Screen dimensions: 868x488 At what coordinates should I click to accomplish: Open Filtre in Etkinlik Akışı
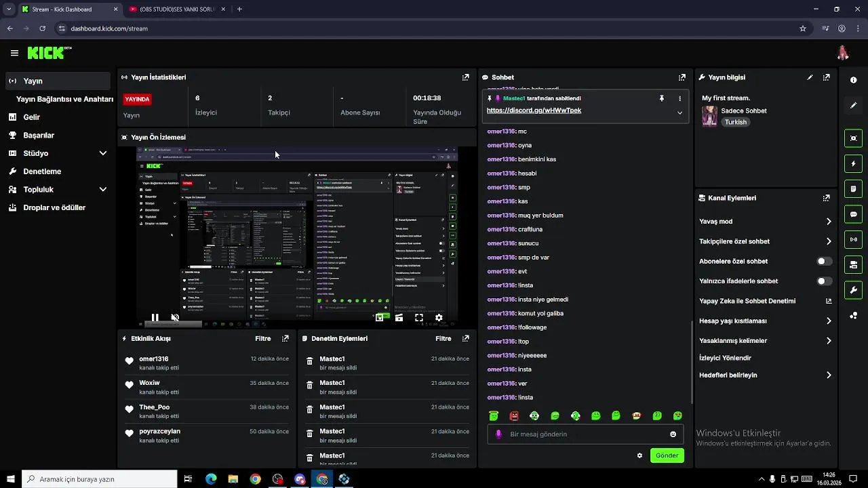click(263, 338)
